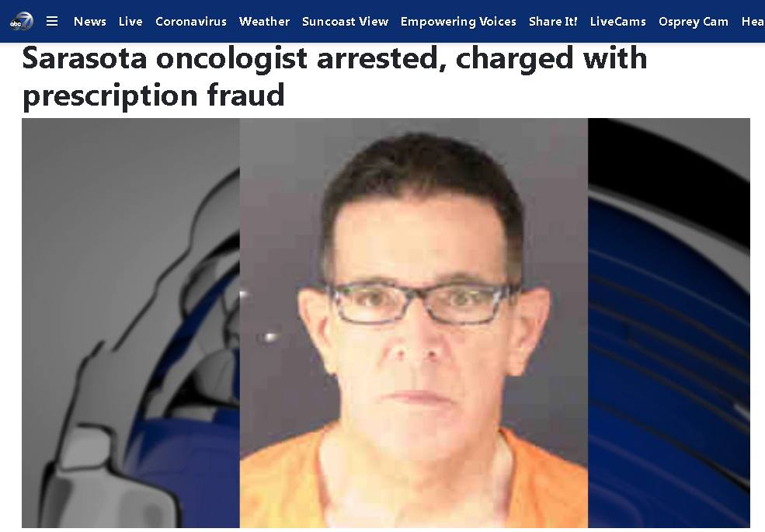Click the ABC 7 station logo

(22, 22)
